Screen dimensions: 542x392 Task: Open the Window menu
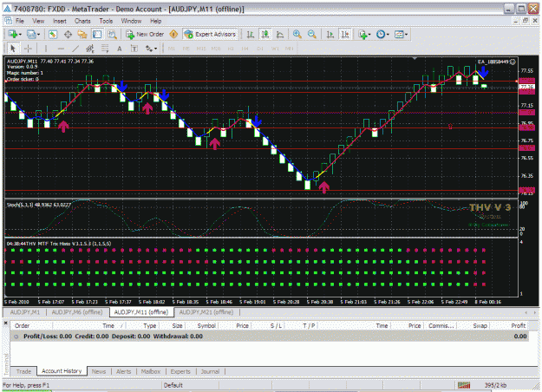pyautogui.click(x=131, y=21)
